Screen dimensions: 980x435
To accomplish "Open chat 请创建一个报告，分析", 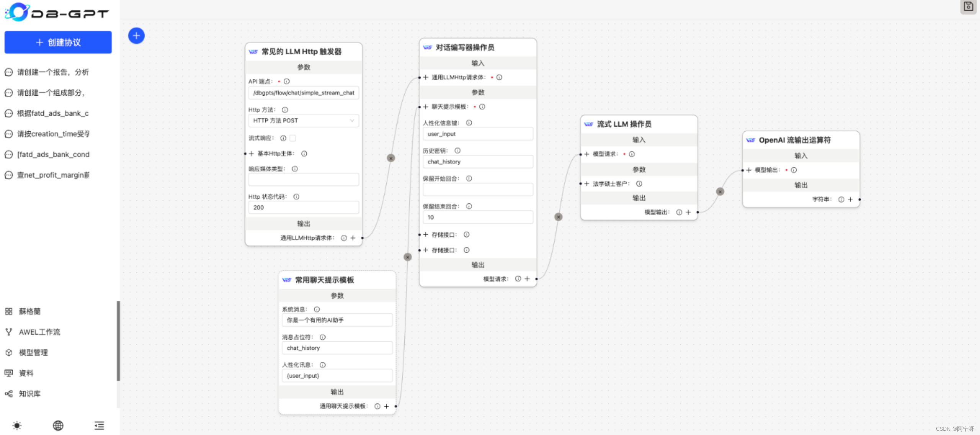I will pos(52,72).
